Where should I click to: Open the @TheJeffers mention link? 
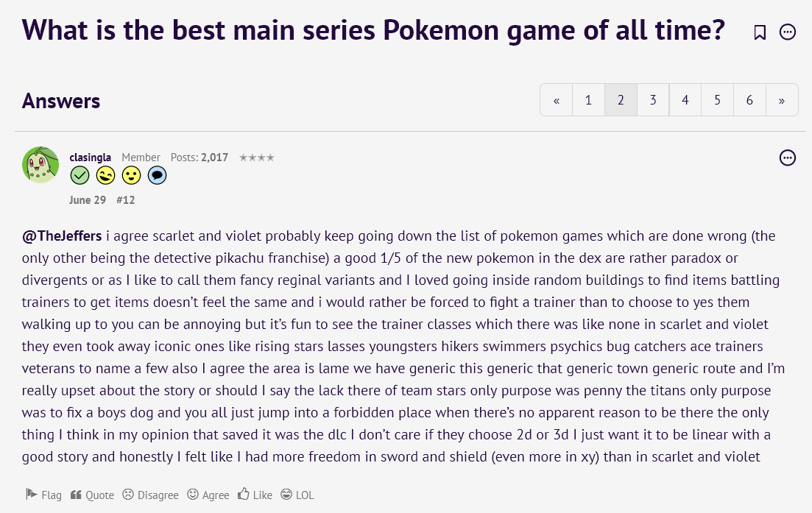(x=62, y=236)
